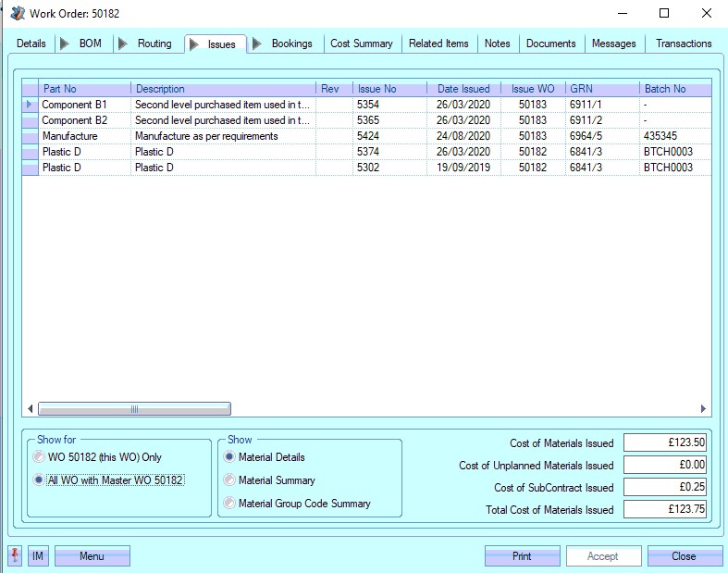This screenshot has width=728, height=573.
Task: Click the Total Cost of Materials Issued field
Action: click(665, 509)
